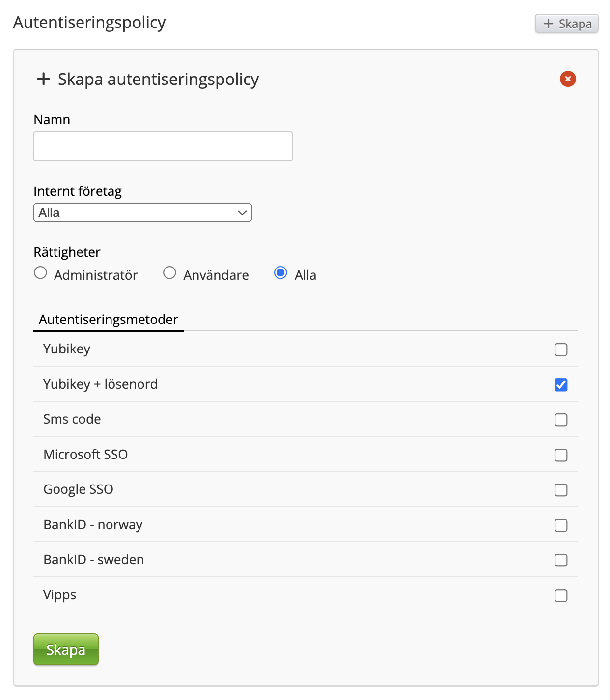This screenshot has height=700, width=610.
Task: Click the plus icon beside Skapa autentiseringspolicy
Action: click(x=44, y=79)
